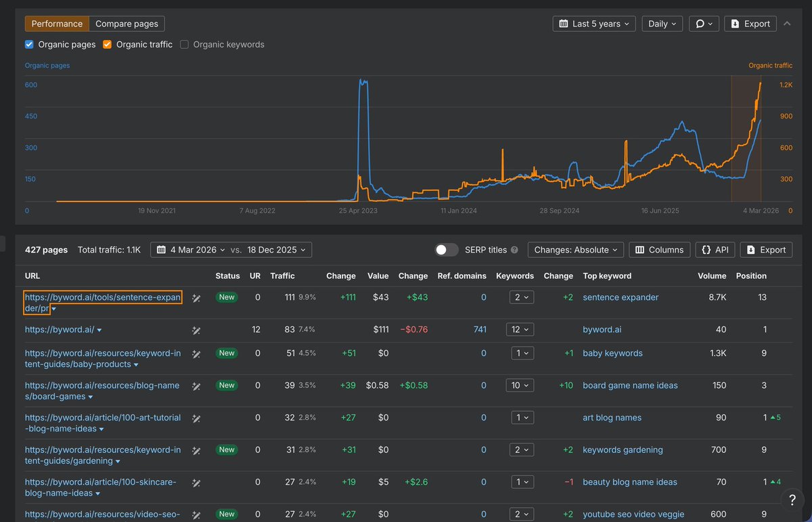The height and width of the screenshot is (522, 812).
Task: Open the byword.ai homepage URL link
Action: (60, 330)
